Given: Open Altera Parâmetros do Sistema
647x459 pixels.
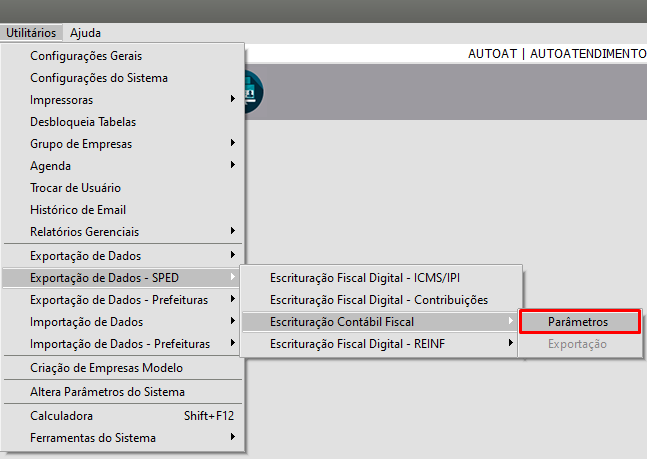Looking at the screenshot, I should 108,392.
